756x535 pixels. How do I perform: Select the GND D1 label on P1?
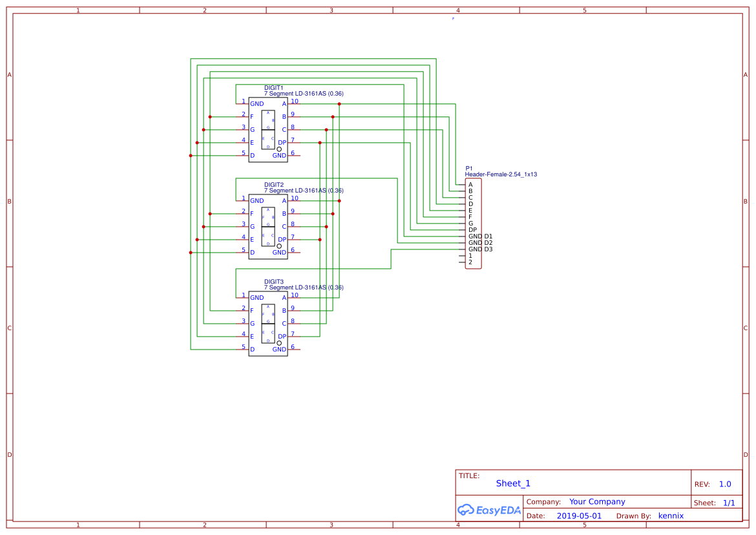click(x=481, y=236)
